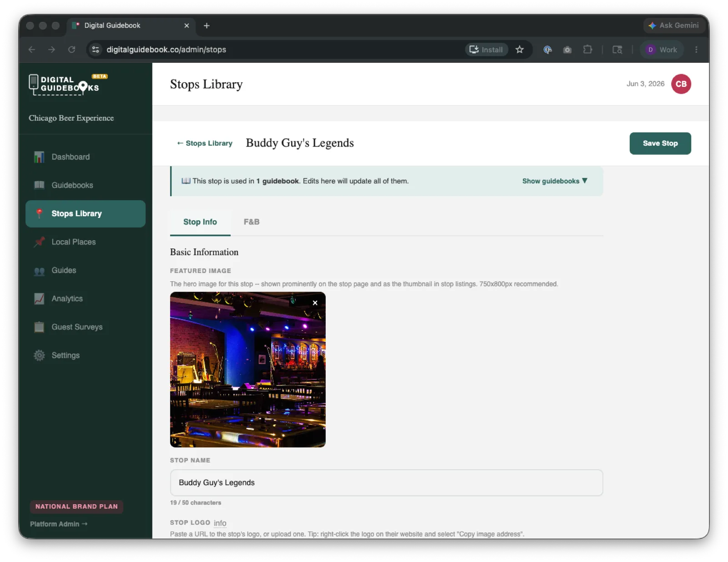The image size is (728, 562).
Task: Open the Chrome three-dot menu
Action: pyautogui.click(x=696, y=50)
